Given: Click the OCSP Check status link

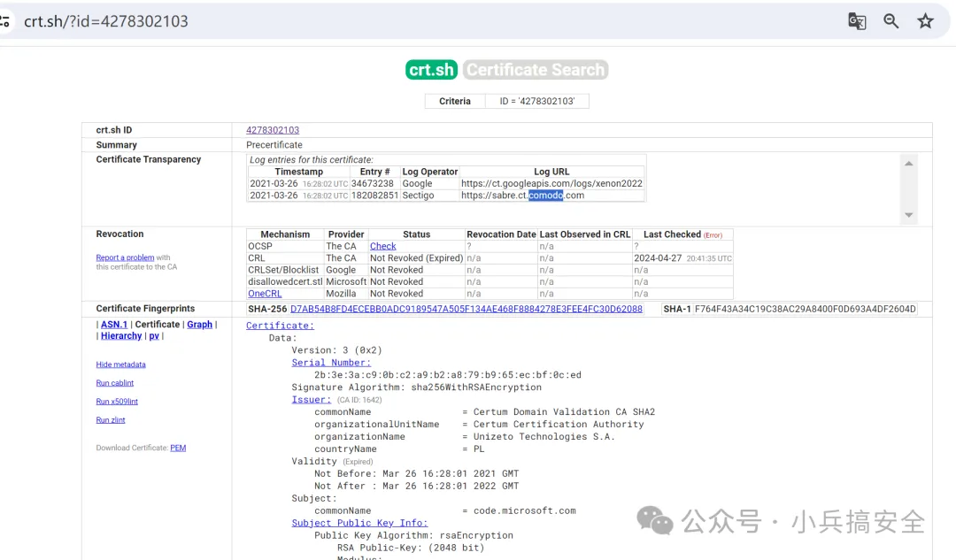Looking at the screenshot, I should pos(382,246).
